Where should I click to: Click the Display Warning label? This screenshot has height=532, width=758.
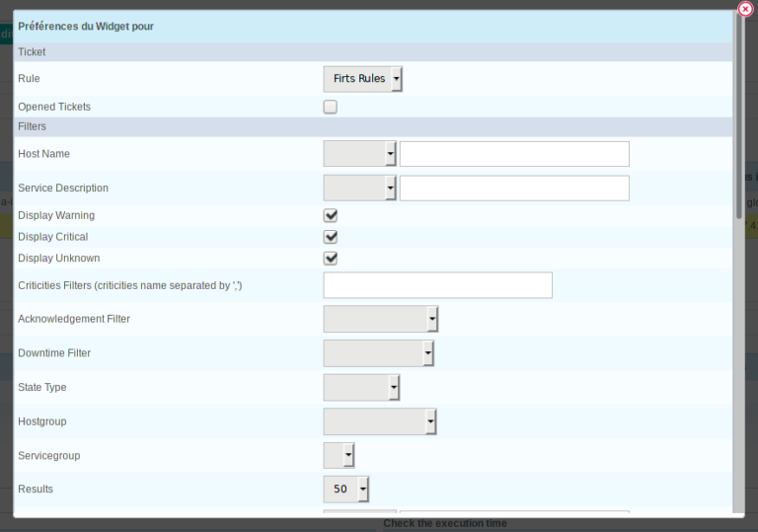[x=56, y=215]
